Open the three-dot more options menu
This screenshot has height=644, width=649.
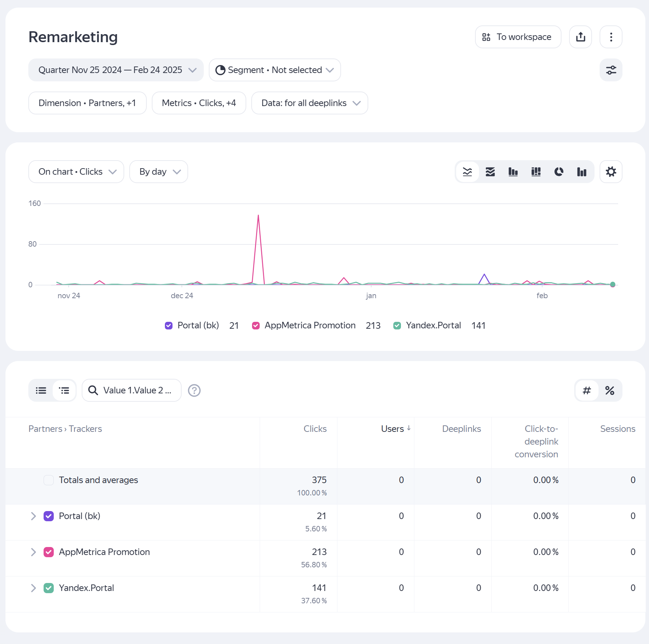611,37
